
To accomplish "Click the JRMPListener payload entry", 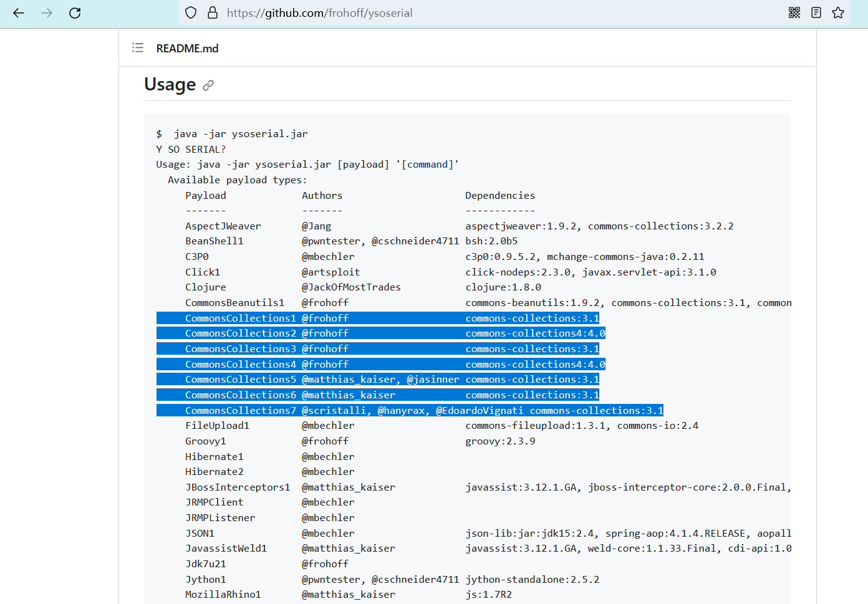I will tap(220, 518).
